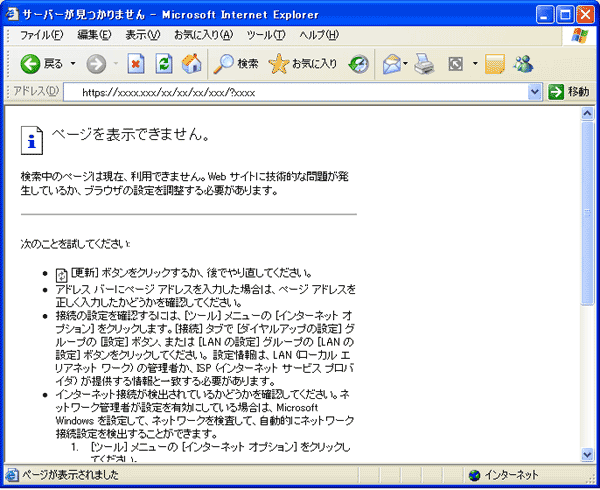
Task: Open the ツール(T) menu
Action: tap(266, 35)
